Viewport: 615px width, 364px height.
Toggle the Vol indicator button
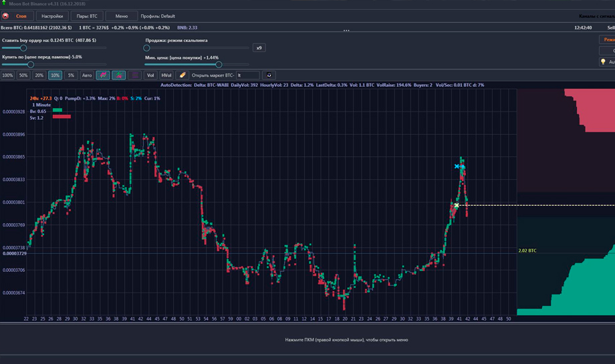coord(150,75)
